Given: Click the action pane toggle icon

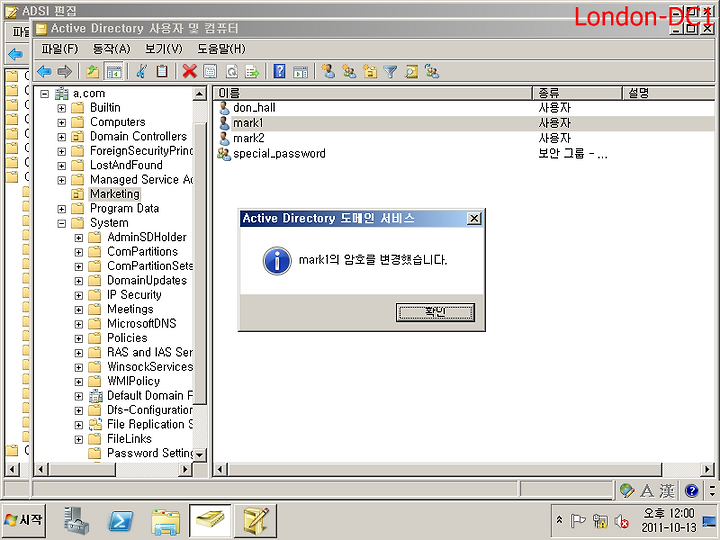Looking at the screenshot, I should tap(300, 71).
